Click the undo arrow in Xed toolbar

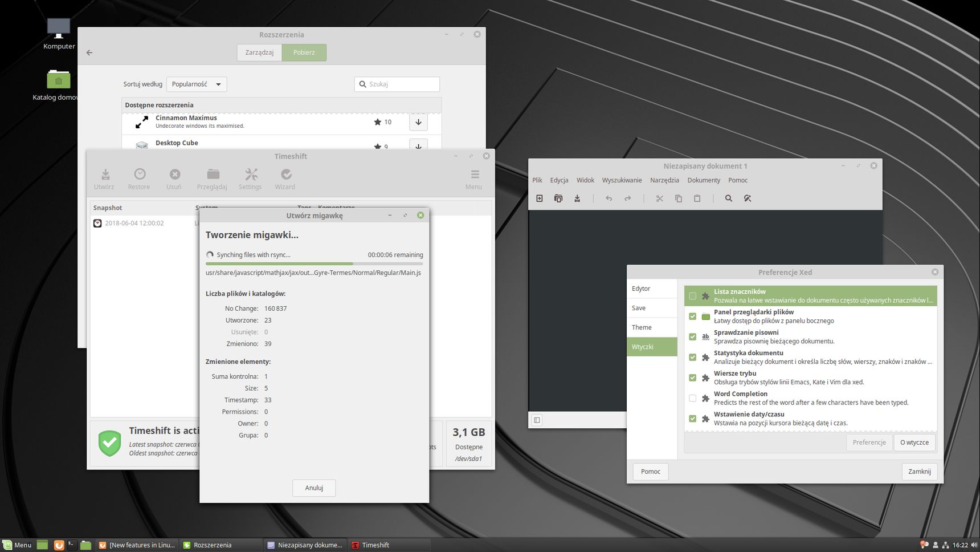[x=609, y=198]
